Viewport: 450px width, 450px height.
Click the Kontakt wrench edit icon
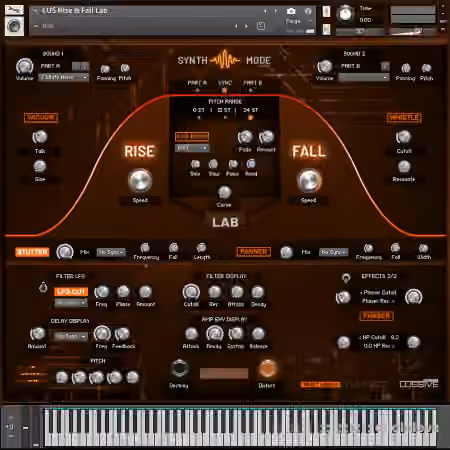tap(14, 10)
